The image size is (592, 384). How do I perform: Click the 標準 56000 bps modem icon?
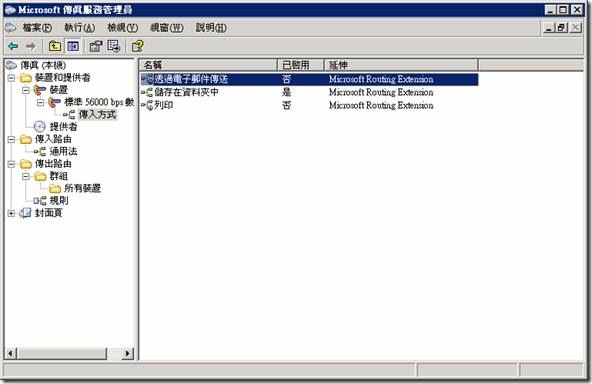[x=55, y=102]
